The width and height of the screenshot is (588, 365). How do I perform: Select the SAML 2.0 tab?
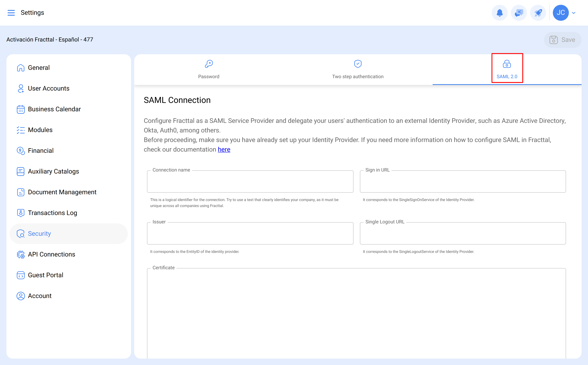(507, 69)
